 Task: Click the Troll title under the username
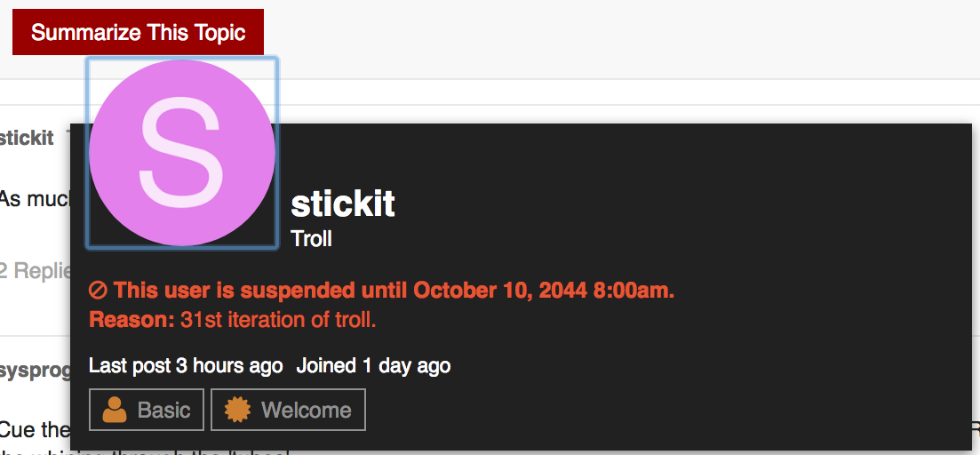(311, 239)
